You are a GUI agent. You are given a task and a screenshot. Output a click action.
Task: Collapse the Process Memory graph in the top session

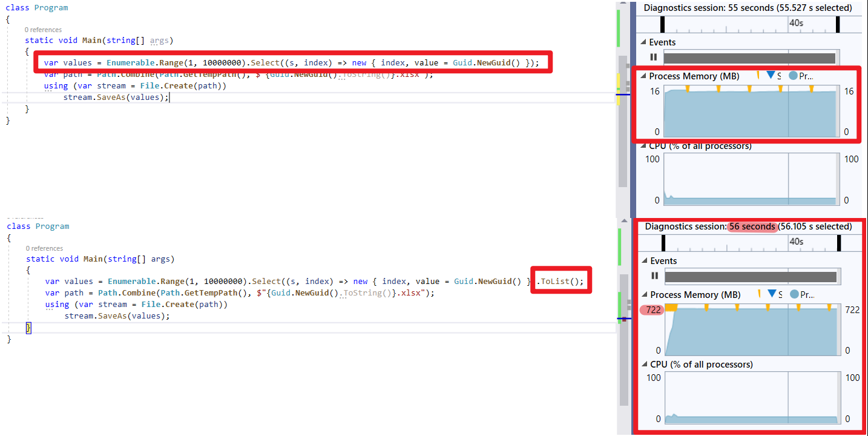[x=643, y=75]
